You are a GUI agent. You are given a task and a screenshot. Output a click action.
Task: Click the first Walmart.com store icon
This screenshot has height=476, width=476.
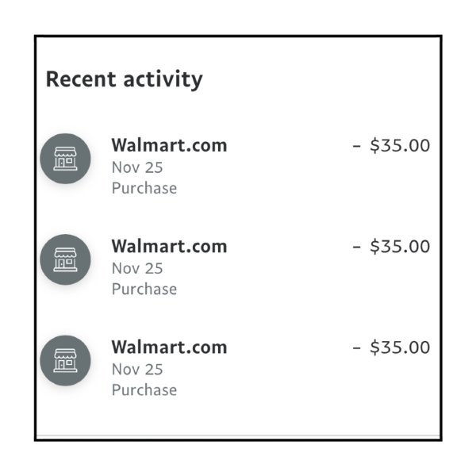click(x=65, y=159)
